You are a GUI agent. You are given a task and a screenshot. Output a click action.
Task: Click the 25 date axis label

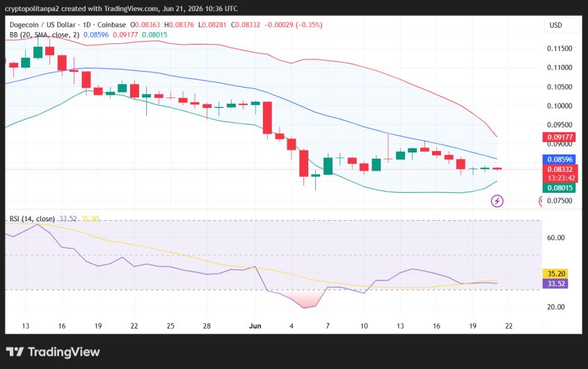170,326
